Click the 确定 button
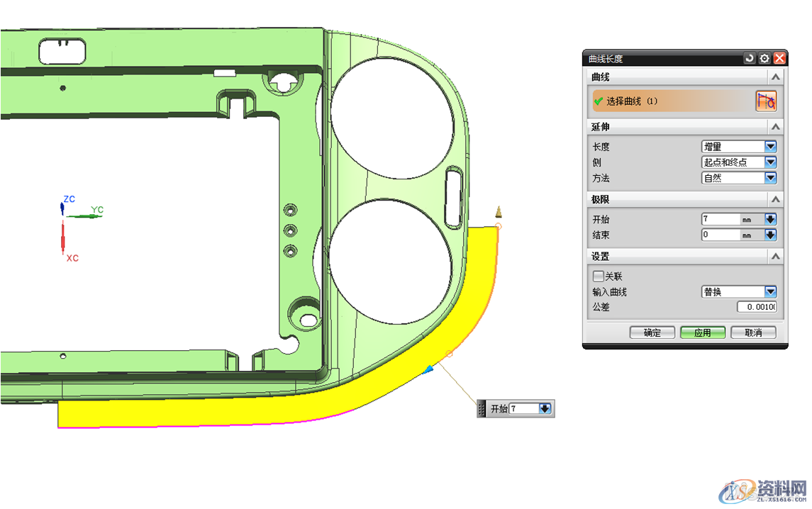The width and height of the screenshot is (812, 509). tap(652, 332)
